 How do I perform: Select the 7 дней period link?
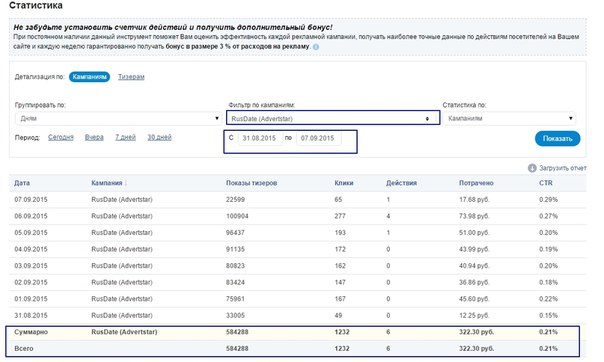(x=125, y=137)
